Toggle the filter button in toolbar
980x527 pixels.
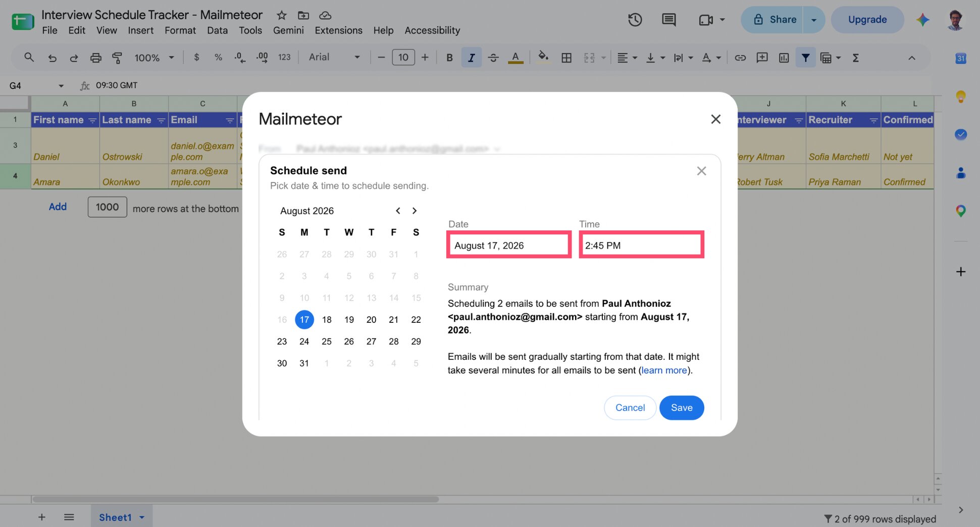[x=805, y=58]
